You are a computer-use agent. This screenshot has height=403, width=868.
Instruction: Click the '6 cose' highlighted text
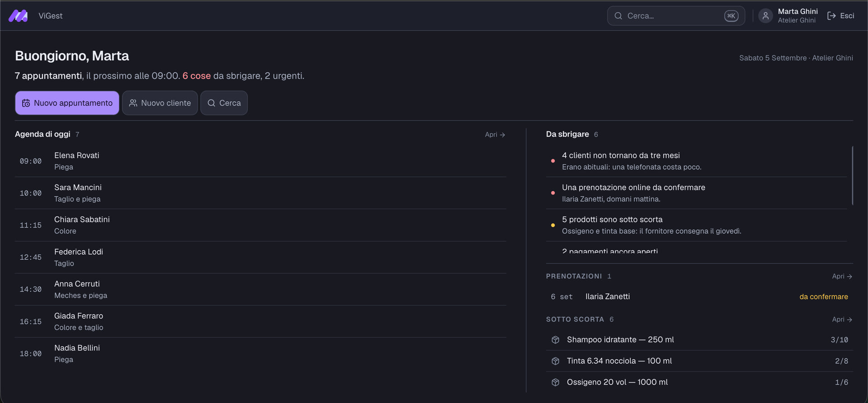[x=197, y=76]
